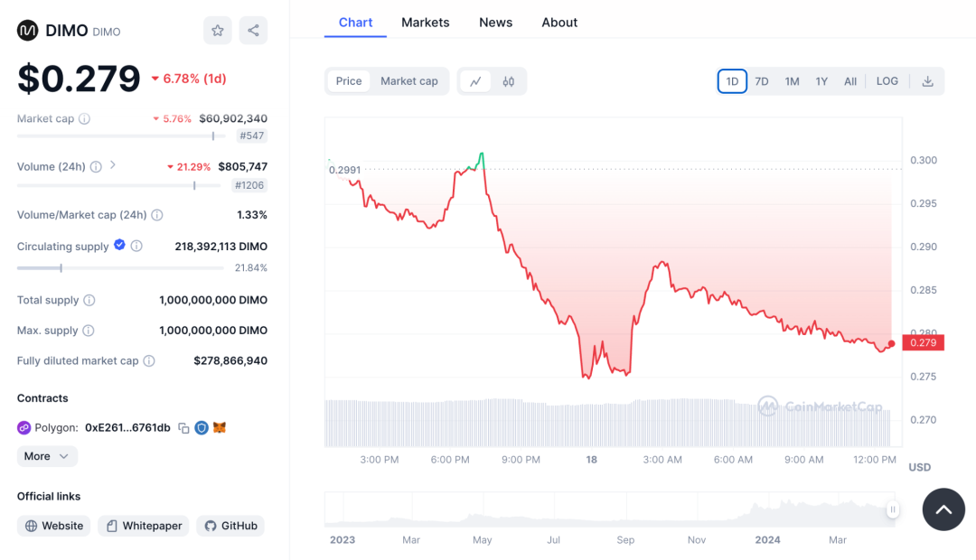Open the GitHub official link

[230, 526]
